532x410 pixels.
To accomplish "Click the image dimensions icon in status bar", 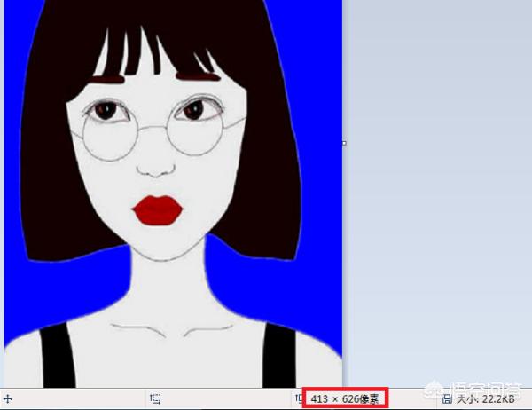I will tap(299, 399).
